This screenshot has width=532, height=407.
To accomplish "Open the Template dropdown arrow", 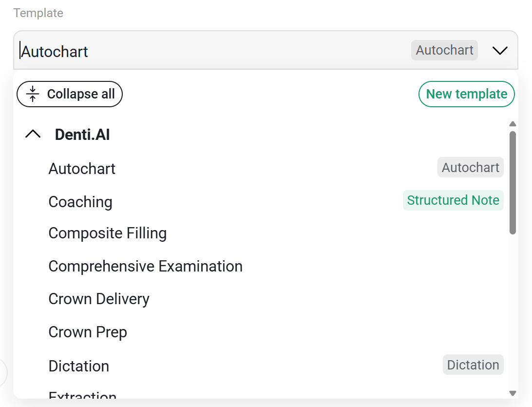I will 500,51.
